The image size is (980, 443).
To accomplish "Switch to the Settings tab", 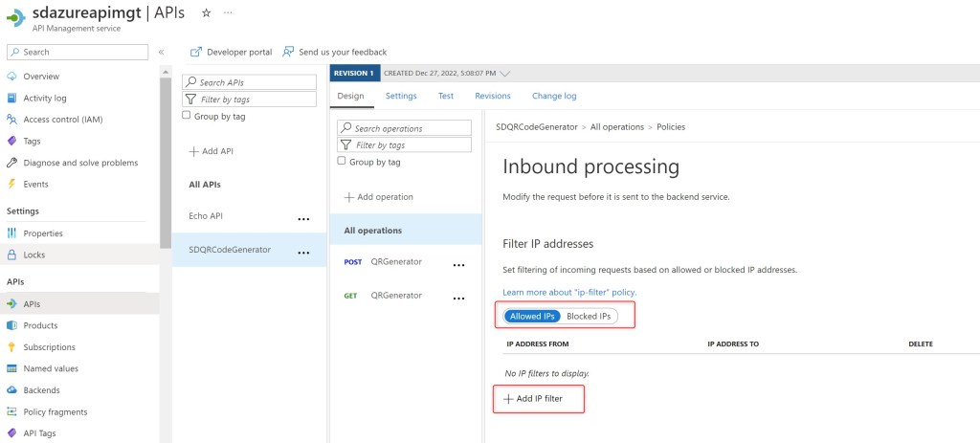I will coord(401,96).
